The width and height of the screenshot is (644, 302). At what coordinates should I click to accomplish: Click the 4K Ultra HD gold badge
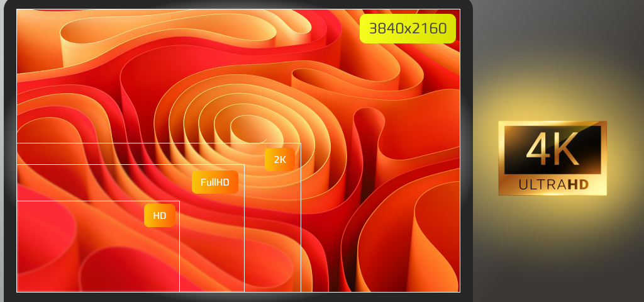[552, 158]
